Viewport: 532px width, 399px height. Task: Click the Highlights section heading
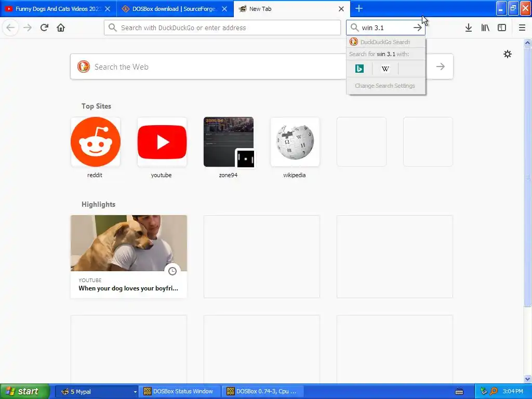(98, 204)
